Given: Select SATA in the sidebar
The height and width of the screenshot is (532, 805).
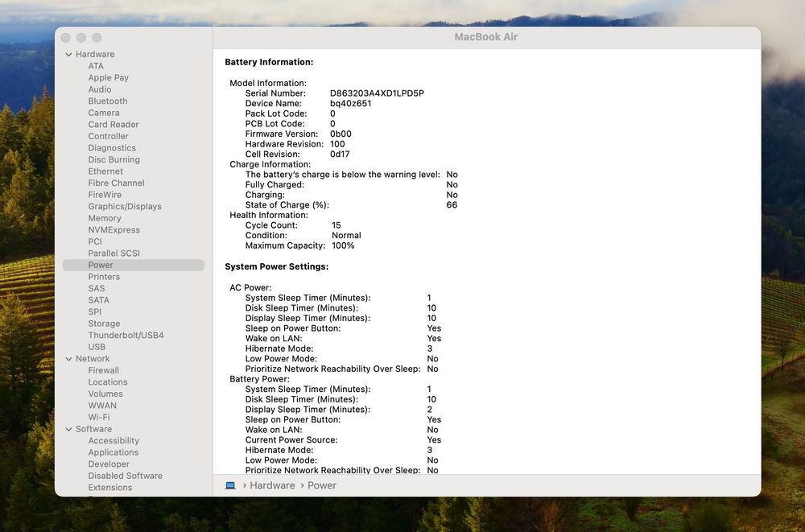Looking at the screenshot, I should (x=98, y=300).
